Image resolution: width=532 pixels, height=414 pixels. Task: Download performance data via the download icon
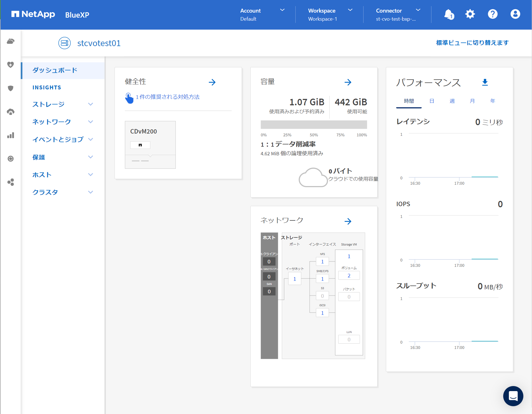tap(485, 82)
